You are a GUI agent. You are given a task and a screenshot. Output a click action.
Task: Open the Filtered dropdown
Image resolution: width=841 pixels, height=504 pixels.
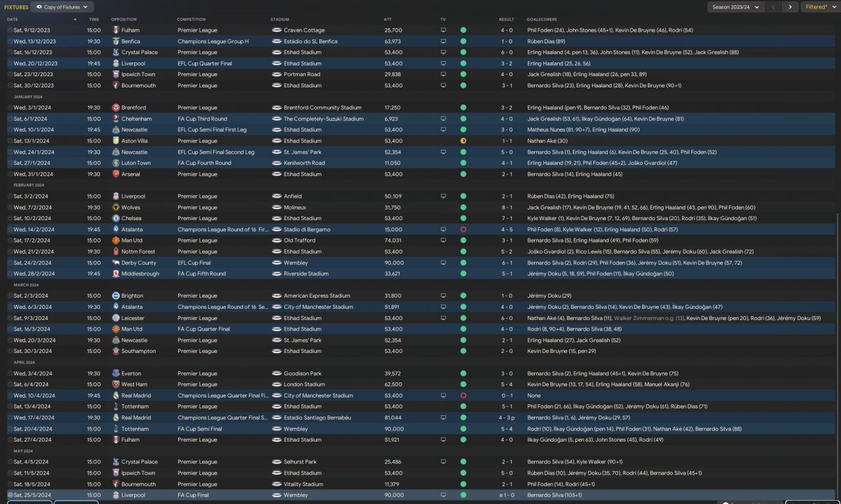coord(820,7)
